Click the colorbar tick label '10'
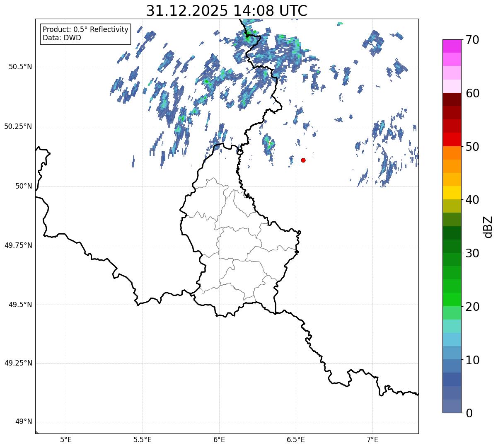The height and width of the screenshot is (448, 498). [x=472, y=360]
